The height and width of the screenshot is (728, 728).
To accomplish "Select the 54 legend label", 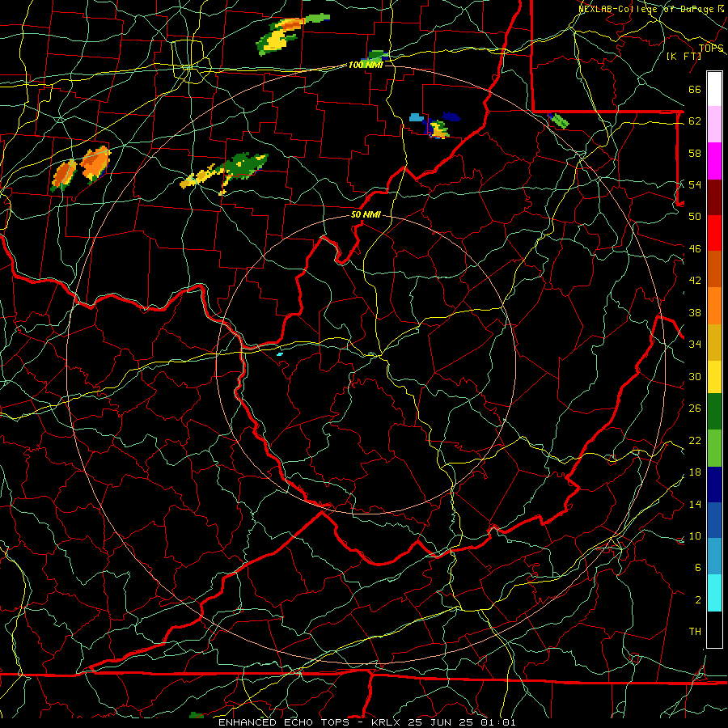I will point(695,184).
